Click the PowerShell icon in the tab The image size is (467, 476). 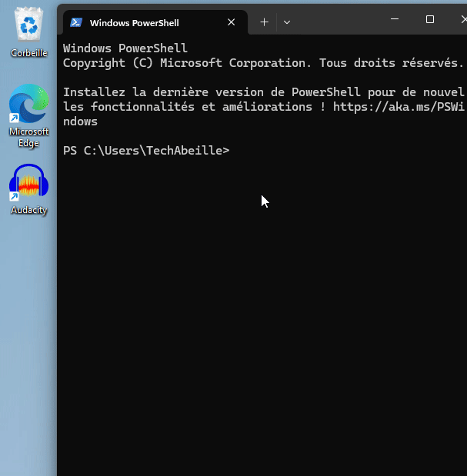(x=76, y=22)
